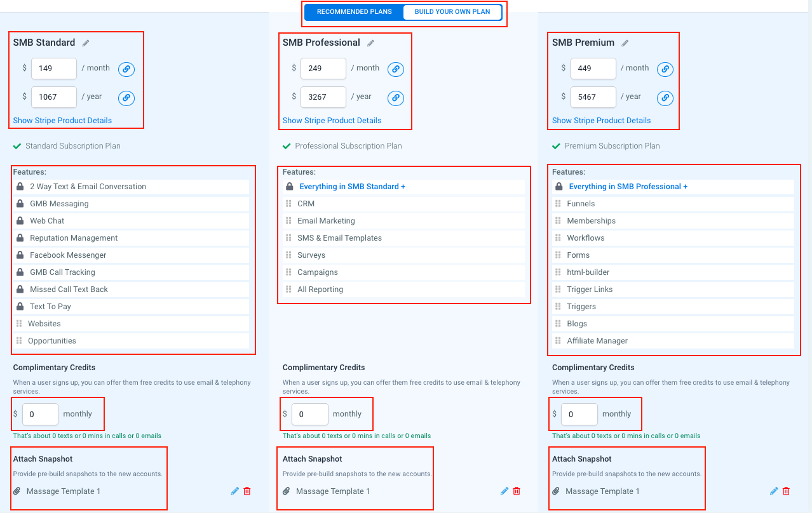Click drag handle beside Opportunities feature
The image size is (812, 513).
(x=19, y=341)
